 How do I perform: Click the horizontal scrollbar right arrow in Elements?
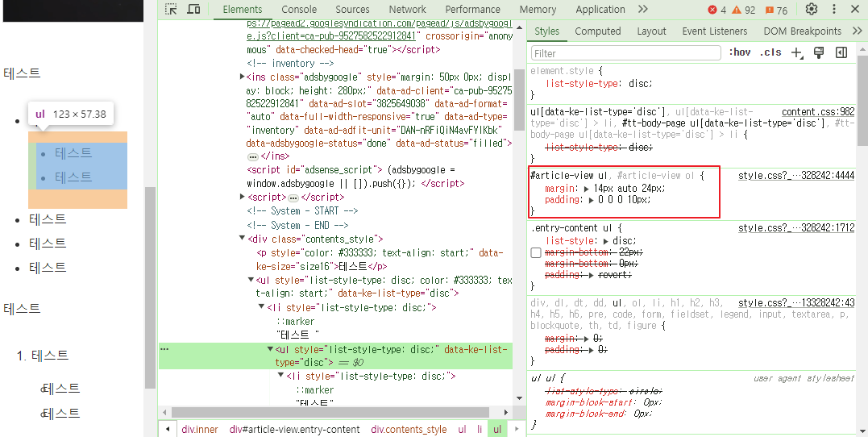click(x=506, y=413)
